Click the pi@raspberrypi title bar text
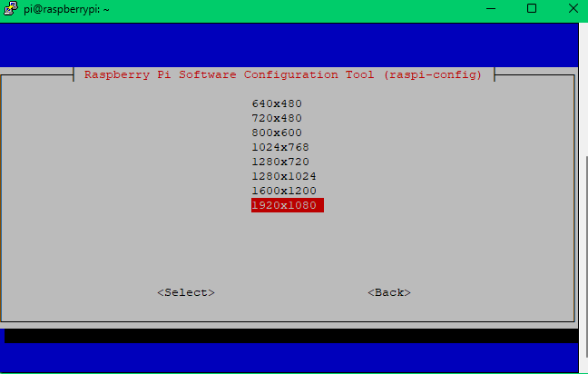588x374 pixels. click(x=66, y=9)
